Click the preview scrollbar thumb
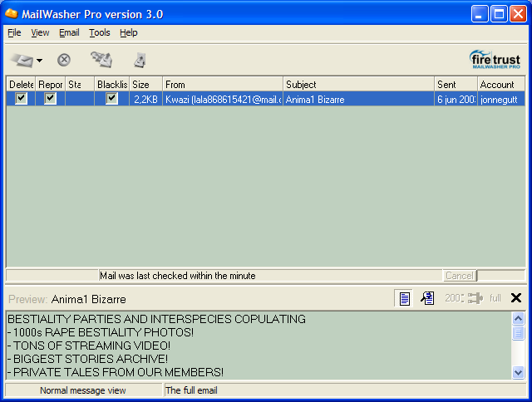 coord(518,332)
